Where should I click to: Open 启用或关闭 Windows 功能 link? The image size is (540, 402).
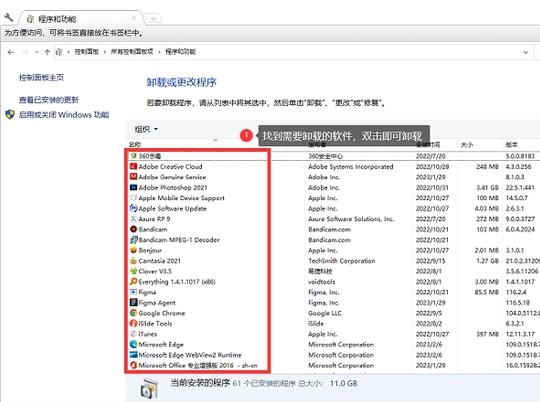coord(64,115)
